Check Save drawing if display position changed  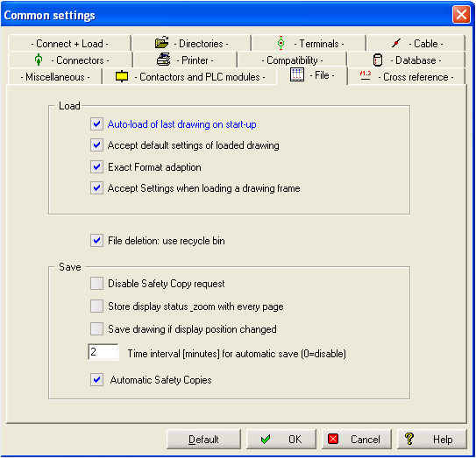96,328
